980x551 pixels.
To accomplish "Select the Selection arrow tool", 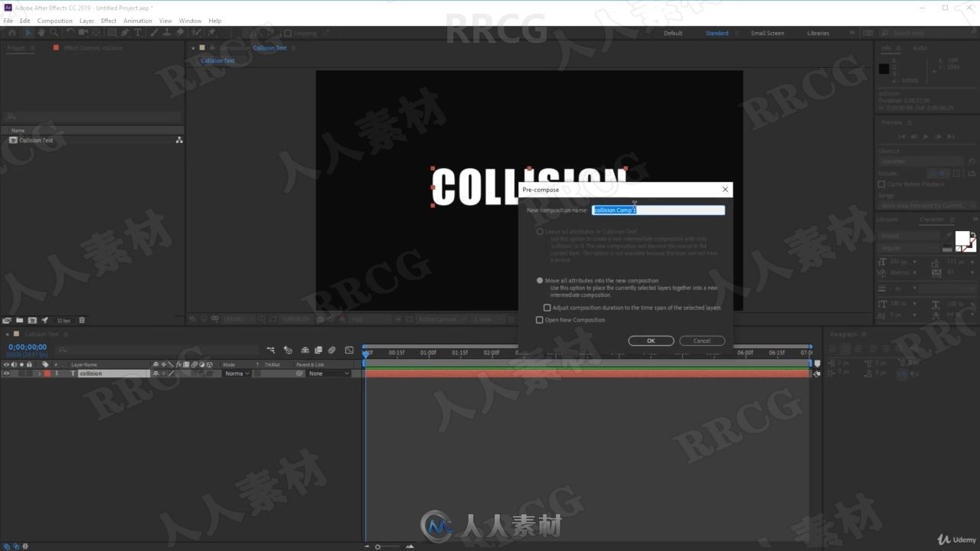I will [x=28, y=33].
